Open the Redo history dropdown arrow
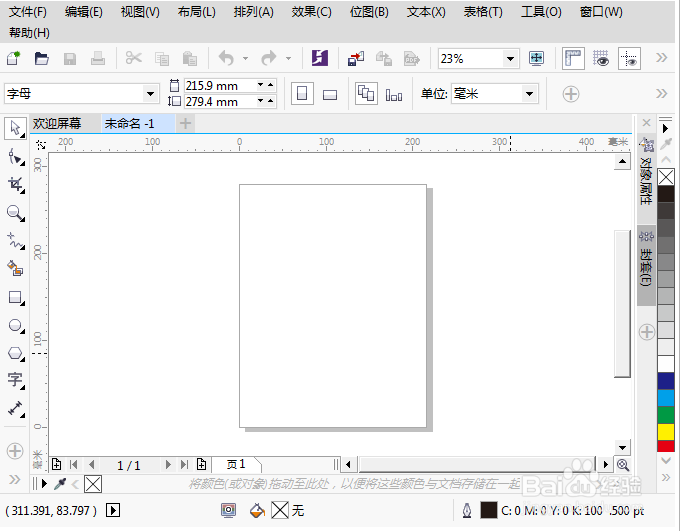 tap(288, 58)
